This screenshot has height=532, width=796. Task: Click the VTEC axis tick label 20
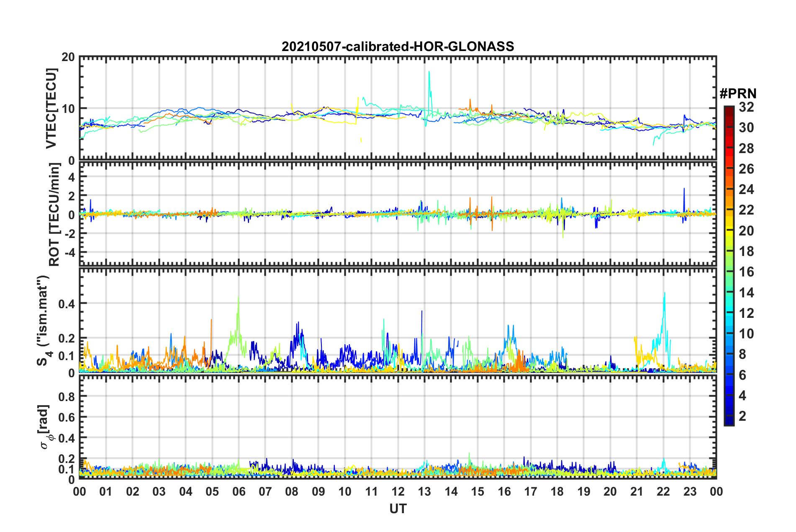(x=68, y=57)
